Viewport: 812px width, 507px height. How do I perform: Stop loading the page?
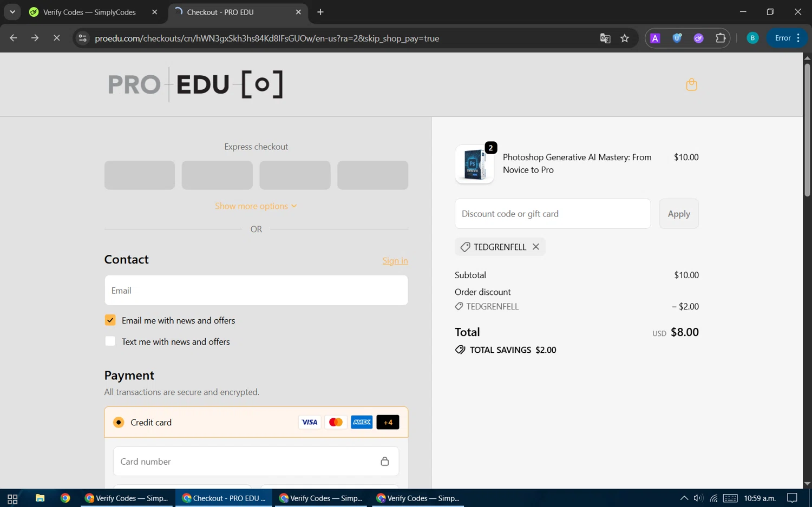[56, 38]
